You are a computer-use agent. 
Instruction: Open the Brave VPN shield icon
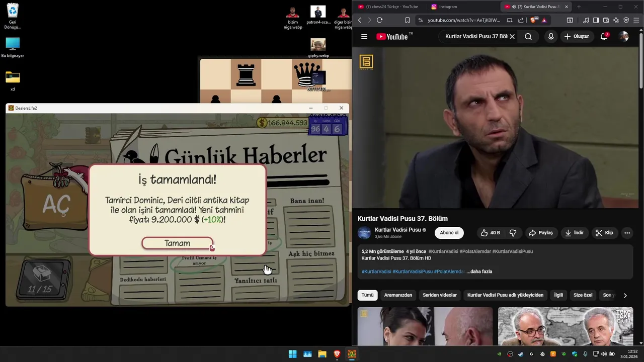click(x=626, y=20)
